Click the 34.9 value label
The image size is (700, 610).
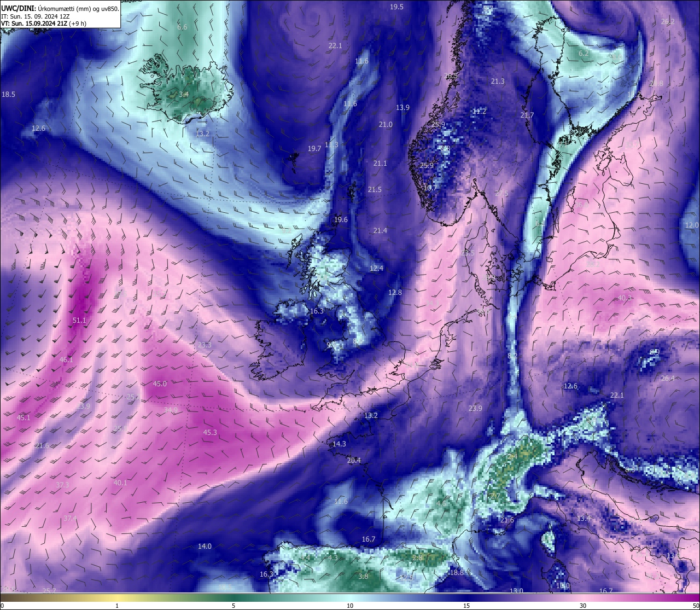click(171, 410)
